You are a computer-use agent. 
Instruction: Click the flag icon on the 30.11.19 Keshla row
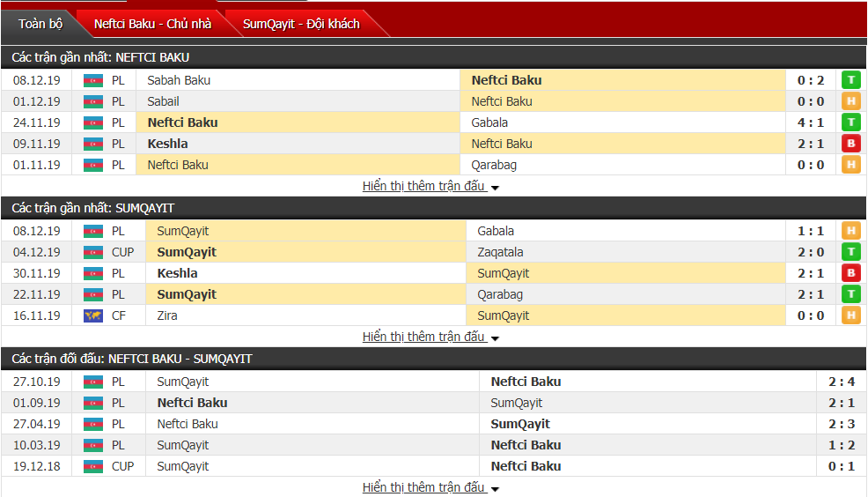93,274
